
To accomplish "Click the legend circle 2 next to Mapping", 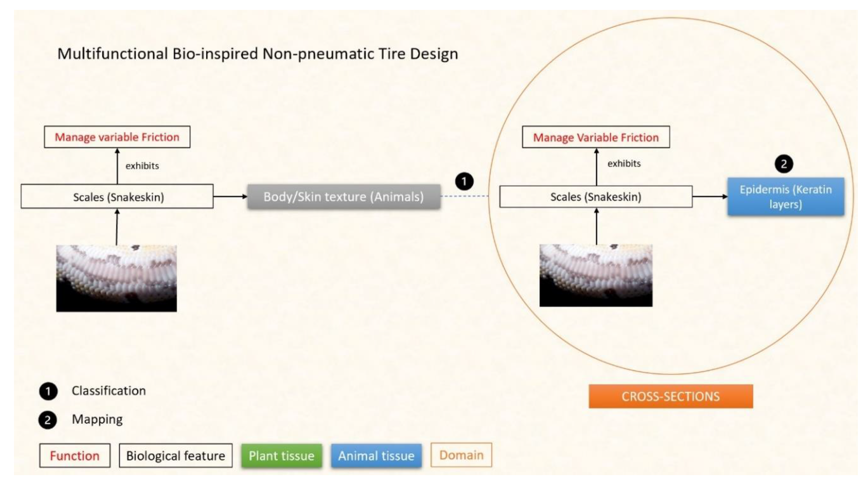I will [x=47, y=420].
